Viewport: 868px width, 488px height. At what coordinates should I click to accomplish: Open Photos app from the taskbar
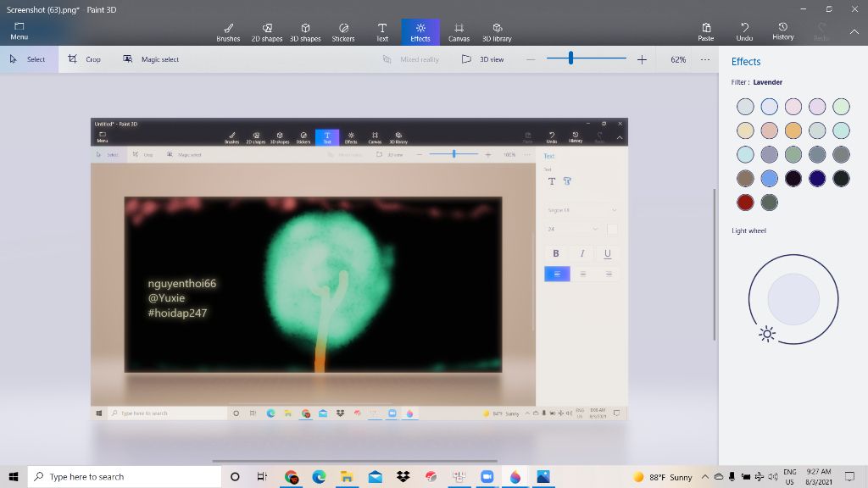(x=543, y=476)
